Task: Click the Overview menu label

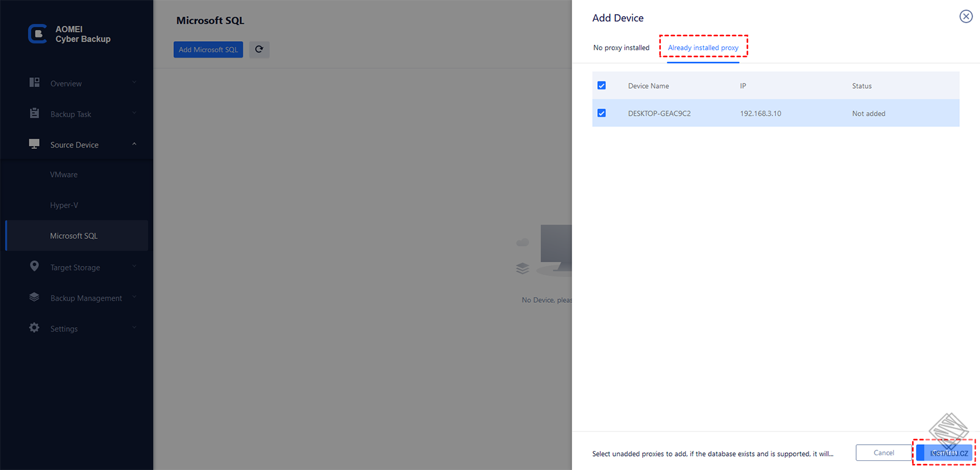Action: 66,83
